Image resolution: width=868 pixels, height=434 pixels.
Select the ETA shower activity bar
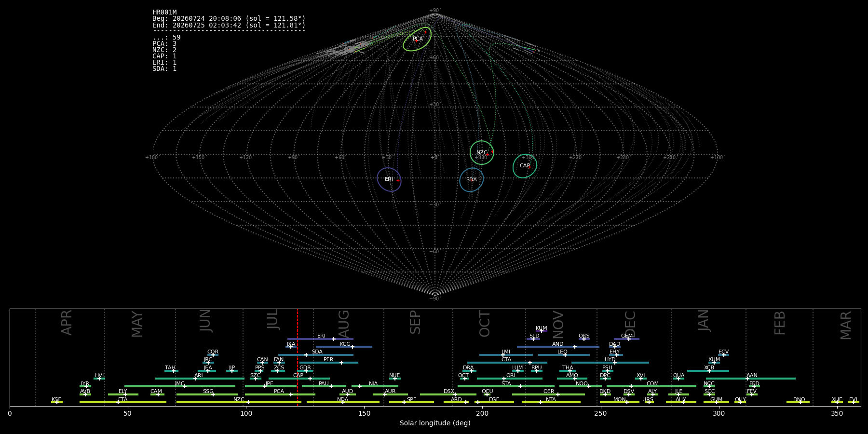(123, 402)
